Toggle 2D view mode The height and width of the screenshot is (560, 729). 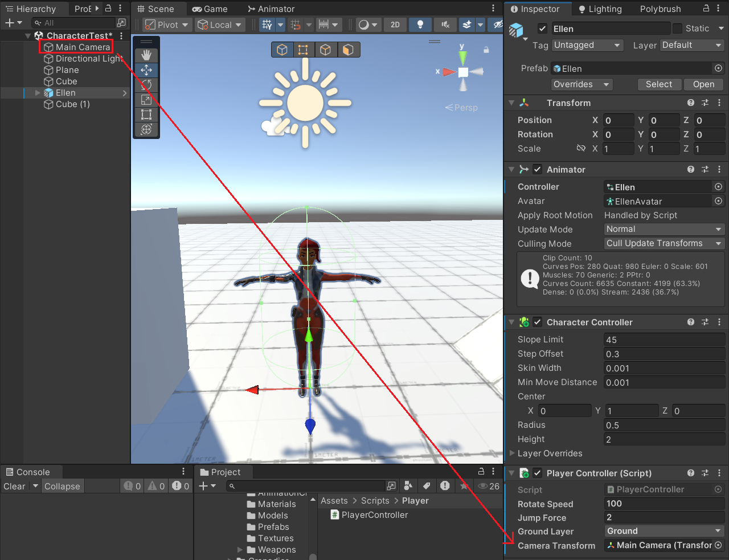[x=395, y=24]
